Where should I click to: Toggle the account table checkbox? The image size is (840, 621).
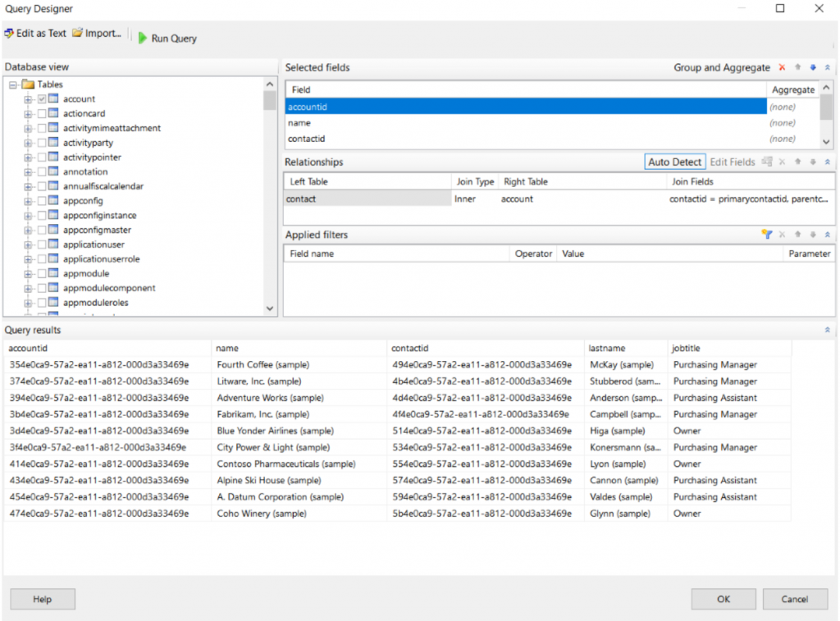pyautogui.click(x=42, y=99)
